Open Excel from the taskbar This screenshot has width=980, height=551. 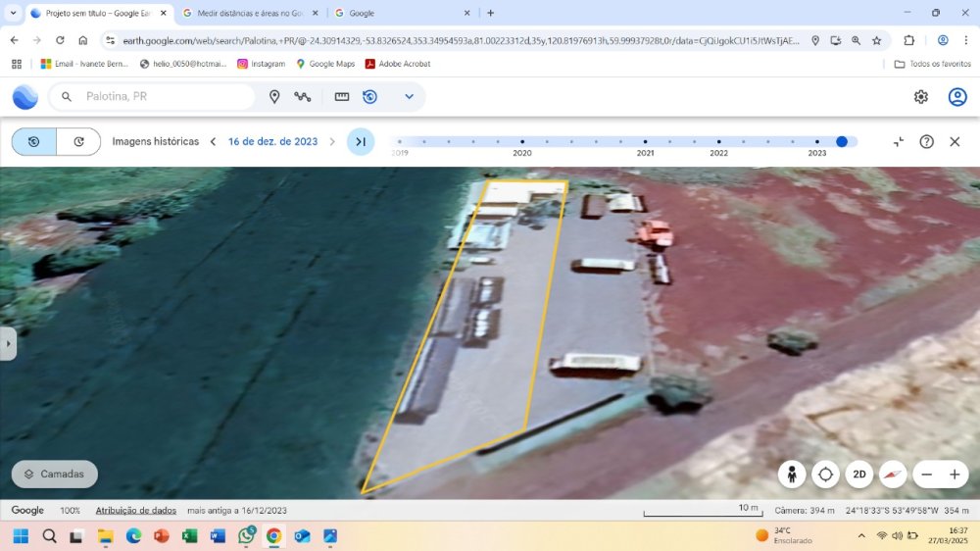189,536
